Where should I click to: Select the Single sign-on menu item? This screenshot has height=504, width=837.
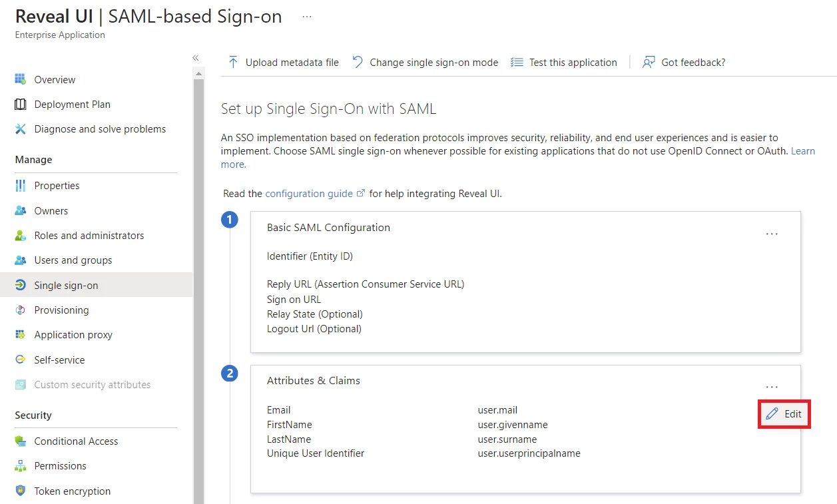tap(96, 285)
